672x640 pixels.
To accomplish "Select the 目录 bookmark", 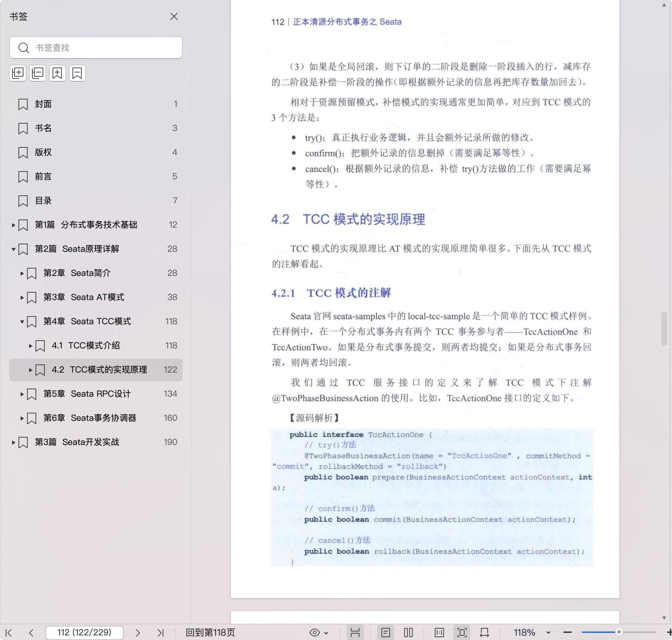I will pos(43,201).
